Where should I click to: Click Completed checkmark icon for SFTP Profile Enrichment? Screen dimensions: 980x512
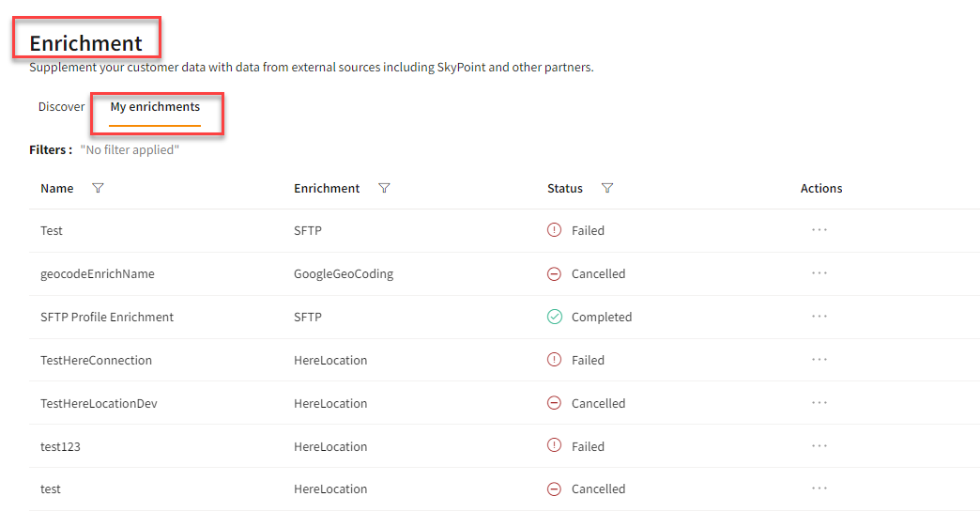pos(554,318)
